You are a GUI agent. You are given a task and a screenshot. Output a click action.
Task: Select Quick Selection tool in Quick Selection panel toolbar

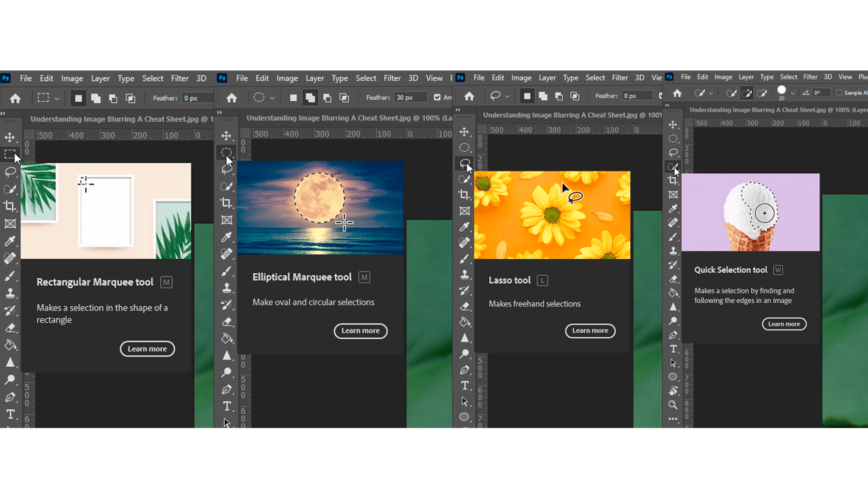point(673,166)
